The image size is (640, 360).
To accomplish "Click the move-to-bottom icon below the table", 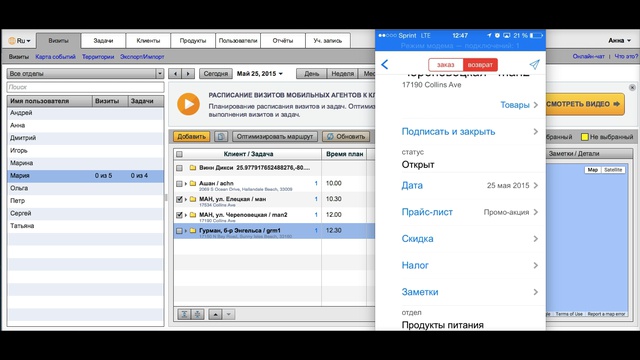I will (x=198, y=314).
